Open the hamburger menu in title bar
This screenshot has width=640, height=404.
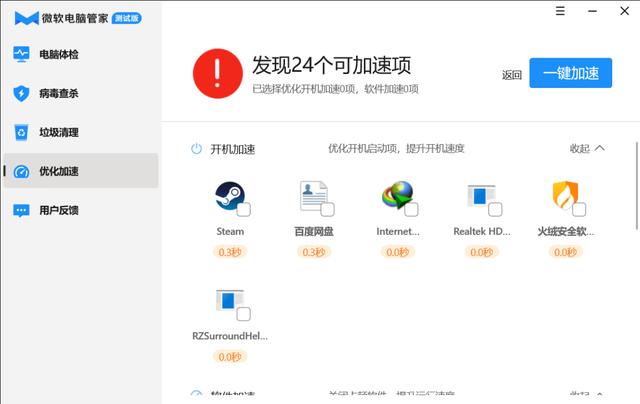click(x=560, y=11)
